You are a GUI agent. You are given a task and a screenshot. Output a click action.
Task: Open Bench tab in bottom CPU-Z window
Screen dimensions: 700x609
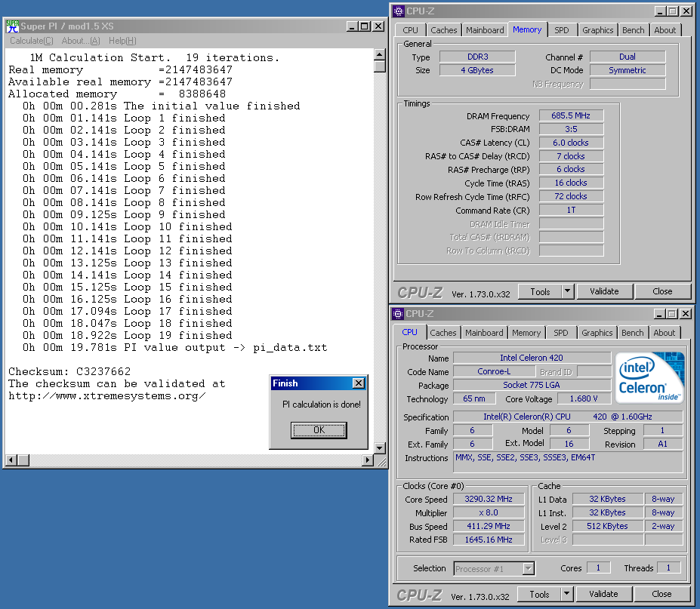click(x=633, y=333)
